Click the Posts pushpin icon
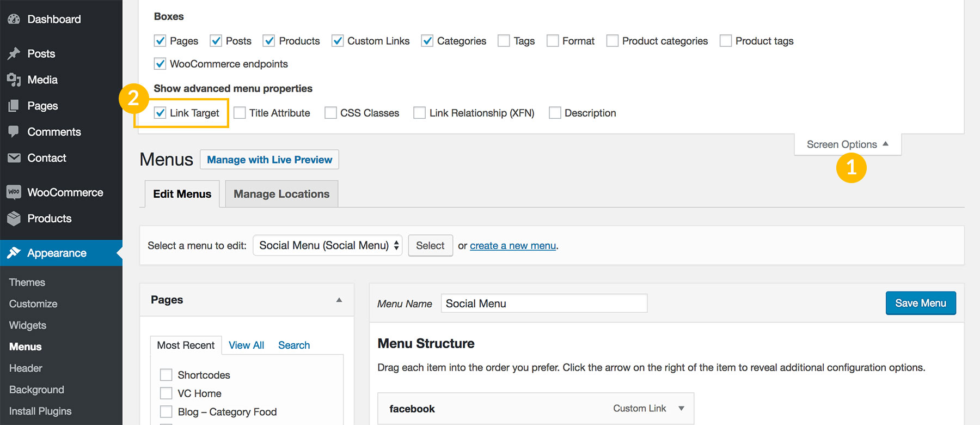Image resolution: width=980 pixels, height=425 pixels. (x=14, y=53)
